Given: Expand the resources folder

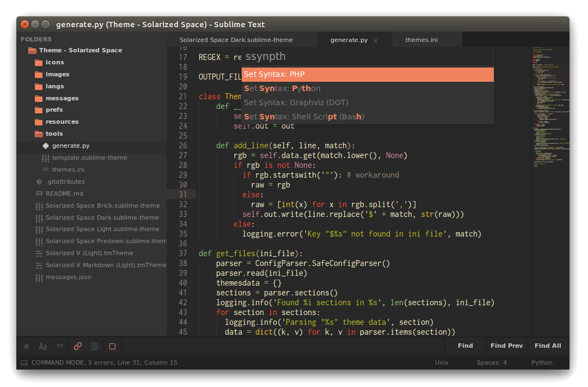Looking at the screenshot, I should coord(62,122).
